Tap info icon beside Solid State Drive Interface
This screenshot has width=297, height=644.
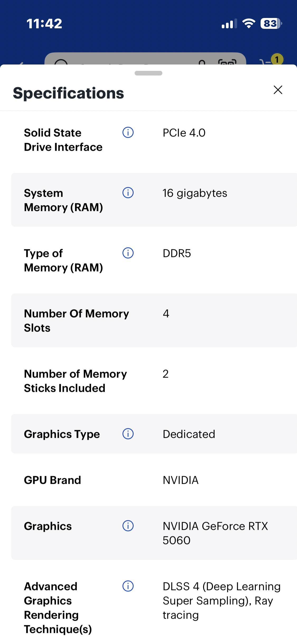click(128, 132)
